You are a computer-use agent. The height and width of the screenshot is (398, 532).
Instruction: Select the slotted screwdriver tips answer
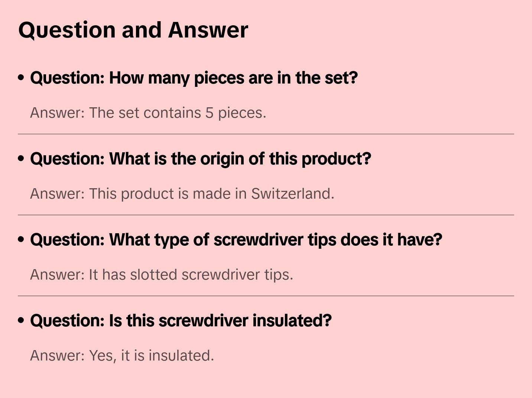(161, 275)
